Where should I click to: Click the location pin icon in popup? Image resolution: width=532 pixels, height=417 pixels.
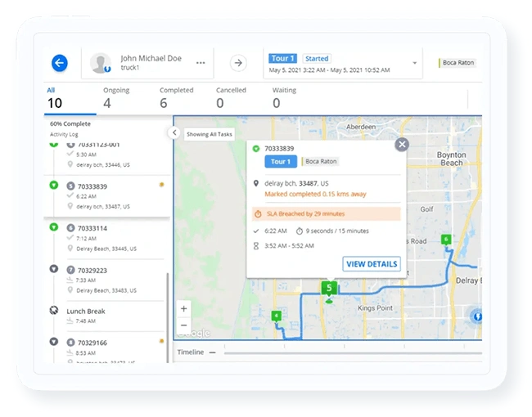[x=256, y=183]
